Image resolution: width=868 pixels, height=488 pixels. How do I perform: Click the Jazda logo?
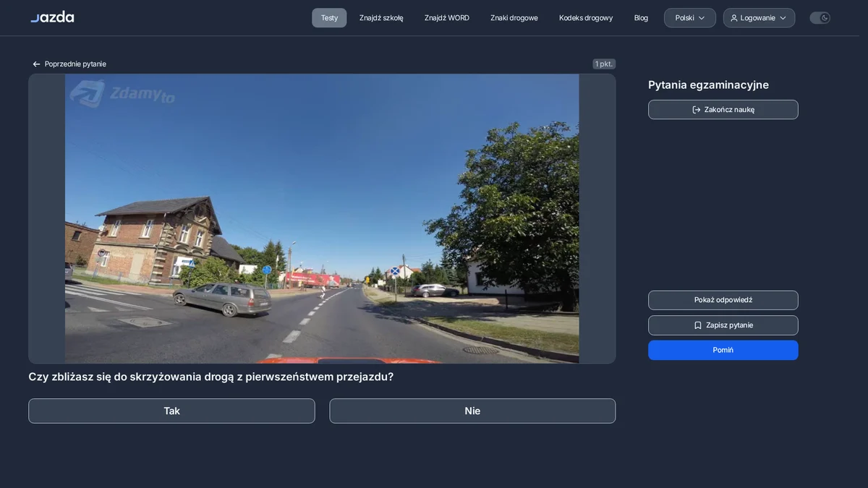pos(52,17)
